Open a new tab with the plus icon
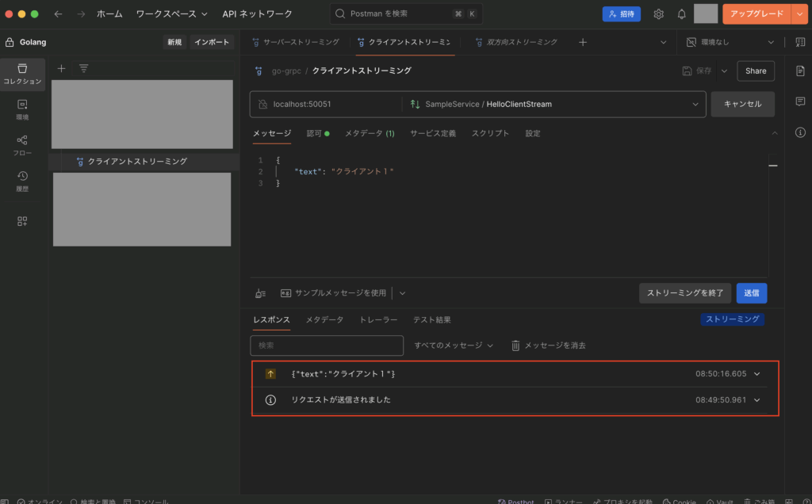 tap(583, 43)
